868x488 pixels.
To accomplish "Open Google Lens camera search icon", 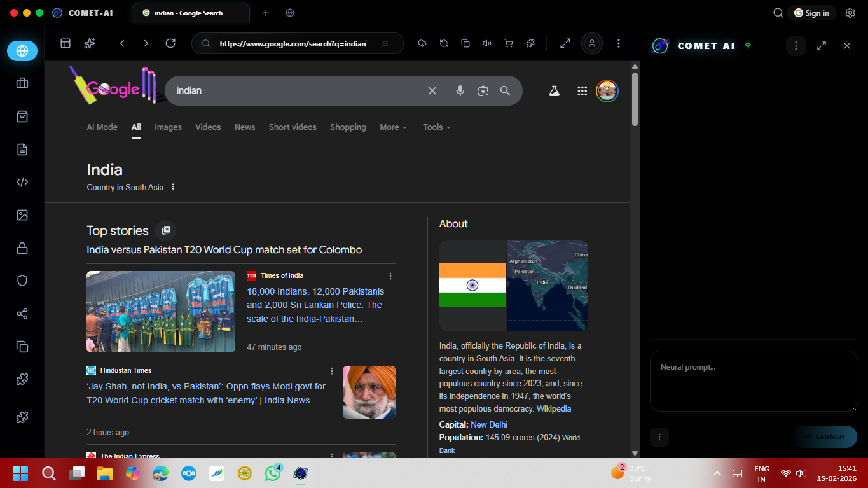I will 483,91.
